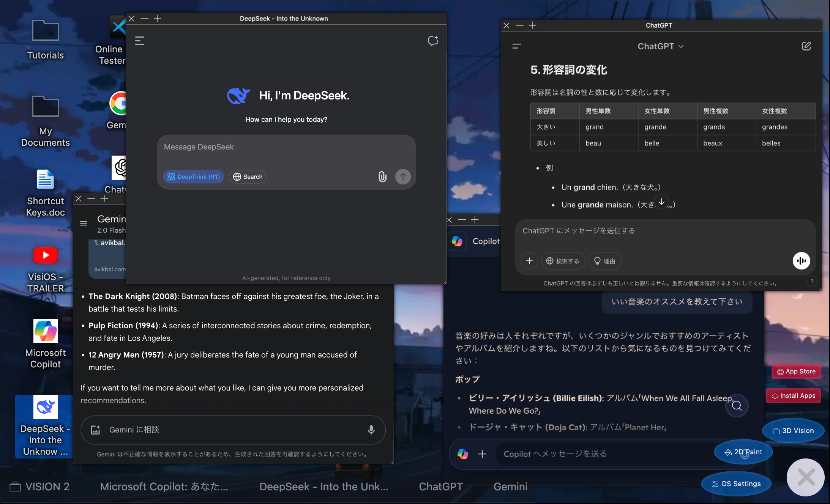Click the Copilot logo in window header
The height and width of the screenshot is (504, 830).
(x=457, y=241)
